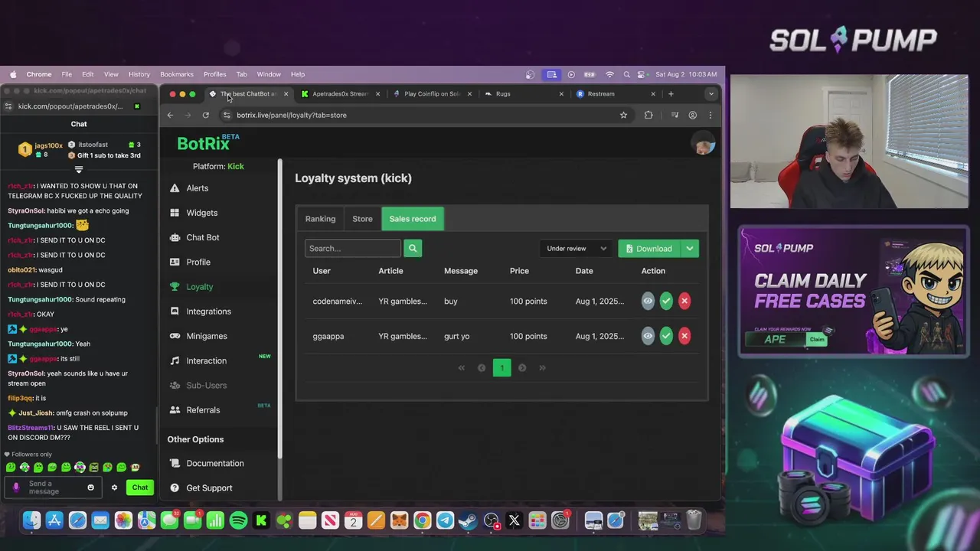The image size is (980, 551).
Task: Switch to the Ranking tab
Action: pos(320,219)
